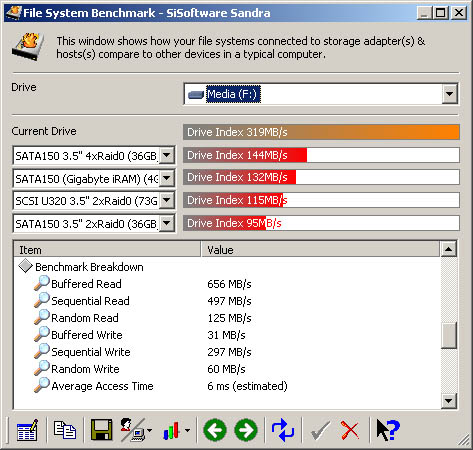Click the Value column header
This screenshot has width=473, height=450.
tap(320, 250)
